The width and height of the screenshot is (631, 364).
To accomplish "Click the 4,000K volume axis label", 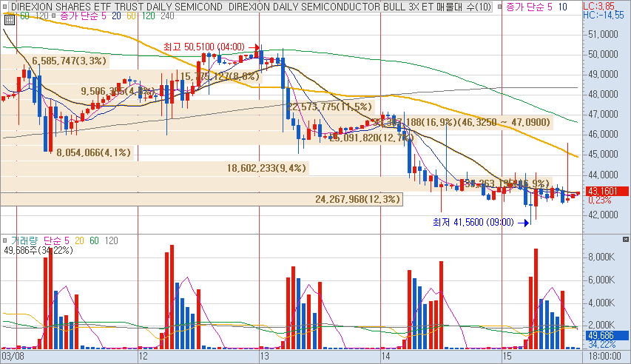I will 601,303.
